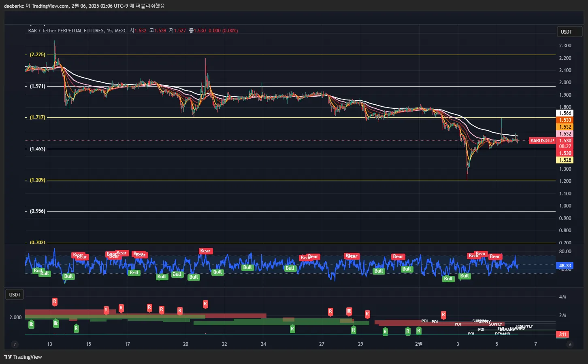The image size is (588, 364).
Task: Click the 2월 month label on the time axis
Action: [x=419, y=344]
